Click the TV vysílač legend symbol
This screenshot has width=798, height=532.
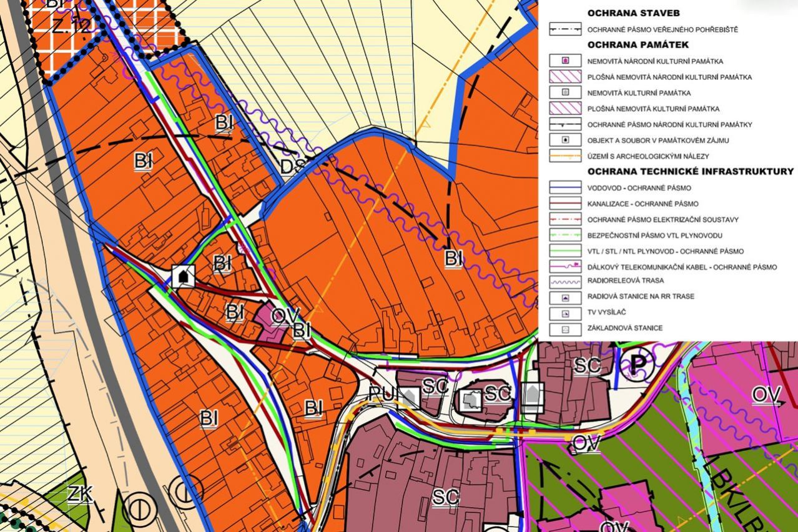tap(565, 312)
